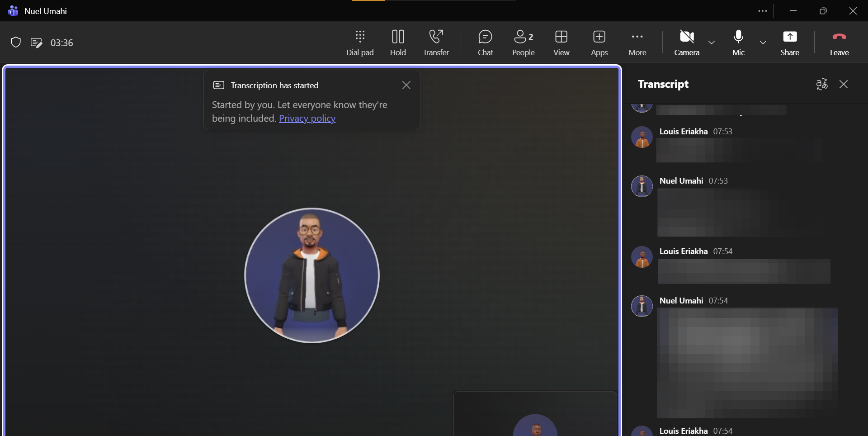Viewport: 868px width, 436px height.
Task: Open the More actions menu
Action: point(637,43)
